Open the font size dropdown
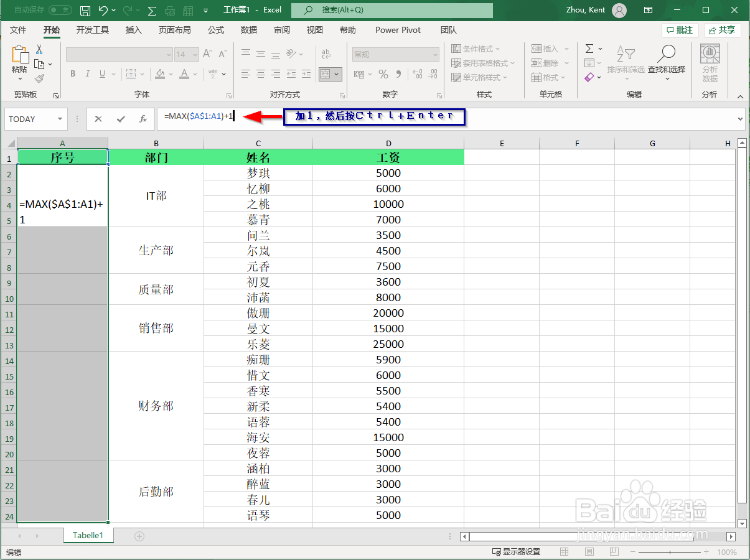 coord(195,55)
